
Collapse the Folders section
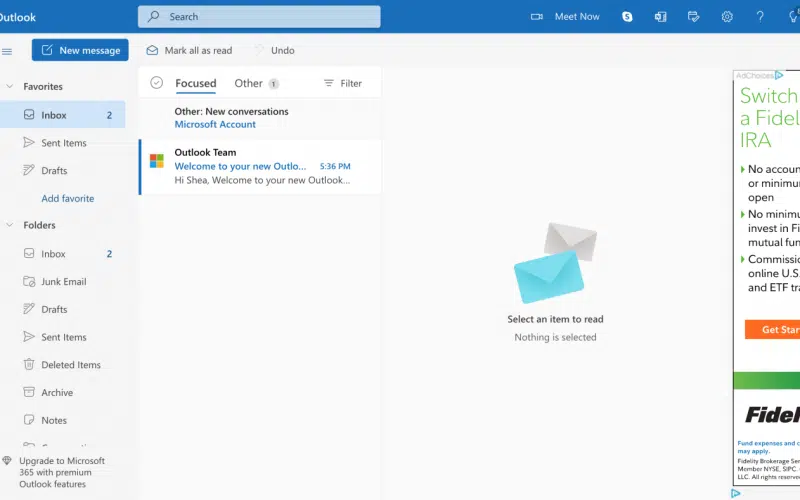tap(9, 225)
